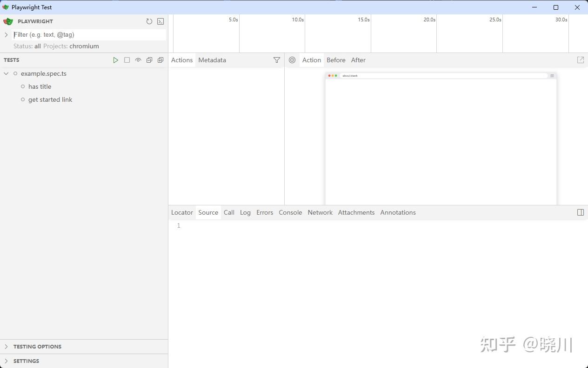This screenshot has width=588, height=368.
Task: Open the Action snapshot tab
Action: (312, 60)
